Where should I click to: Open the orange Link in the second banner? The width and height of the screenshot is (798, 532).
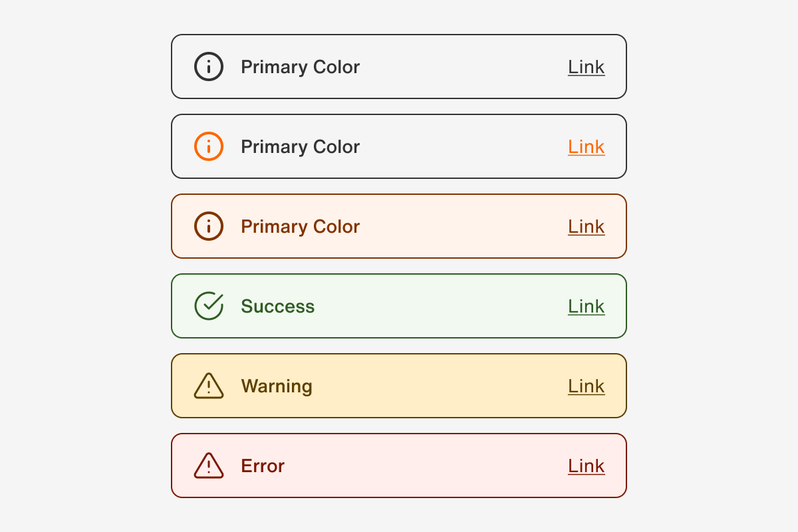pyautogui.click(x=586, y=147)
